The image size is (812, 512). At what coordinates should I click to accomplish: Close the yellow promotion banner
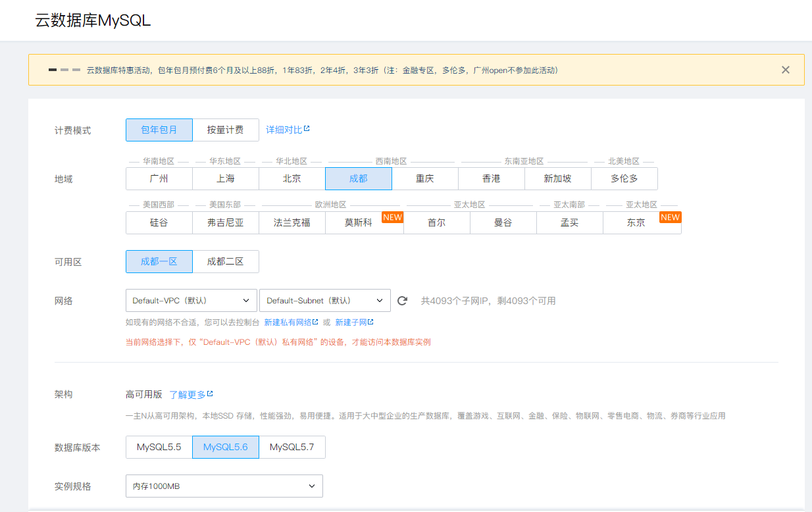tap(785, 70)
